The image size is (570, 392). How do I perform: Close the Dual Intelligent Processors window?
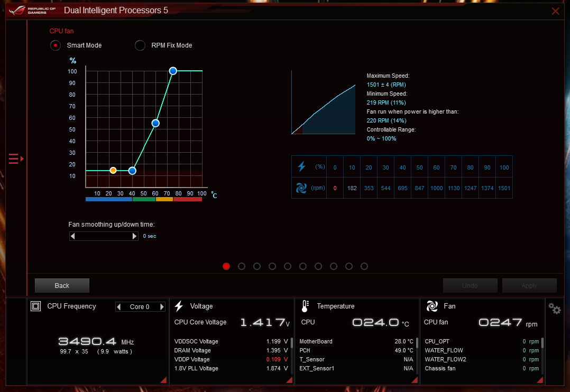(x=555, y=11)
